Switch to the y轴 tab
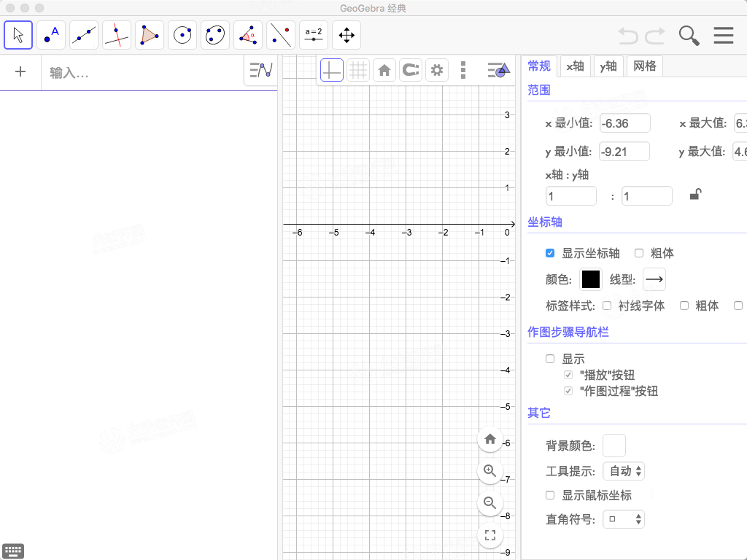The width and height of the screenshot is (747, 560). tap(608, 66)
